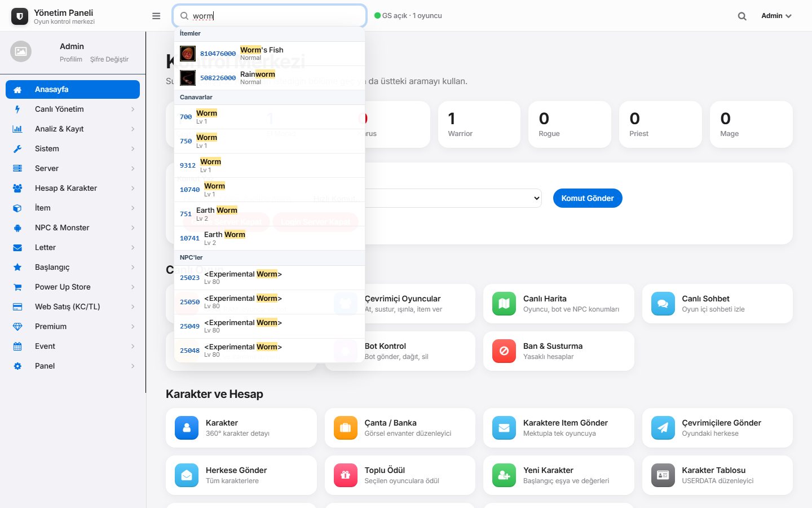Image resolution: width=812 pixels, height=508 pixels.
Task: Click the Karakter Tablosu ID card icon
Action: click(663, 475)
